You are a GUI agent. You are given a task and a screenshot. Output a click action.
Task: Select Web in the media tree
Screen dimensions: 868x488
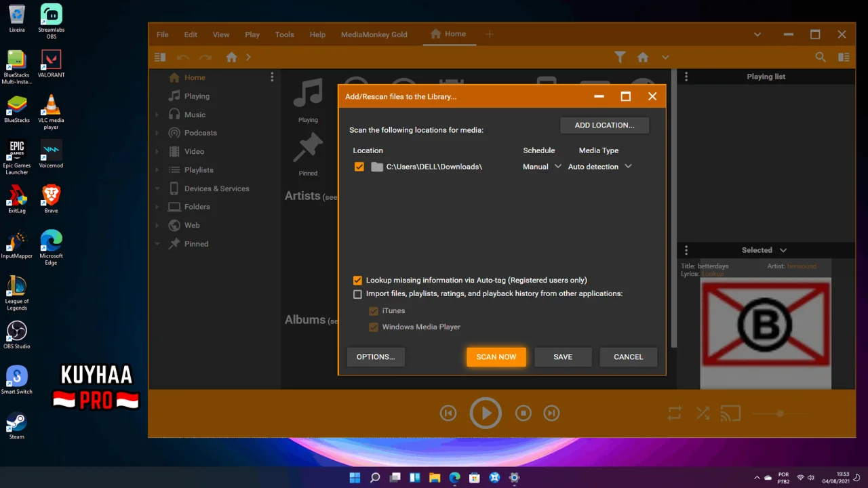click(192, 225)
